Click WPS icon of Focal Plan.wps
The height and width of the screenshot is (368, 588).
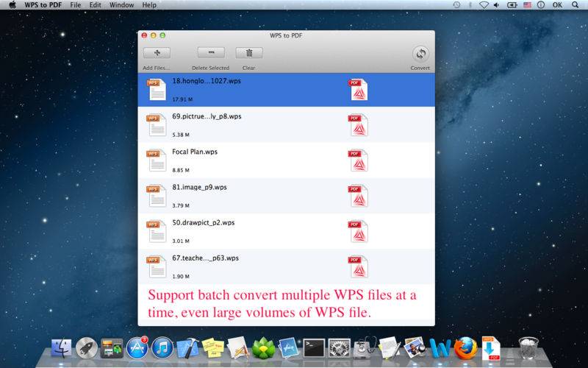tap(156, 160)
